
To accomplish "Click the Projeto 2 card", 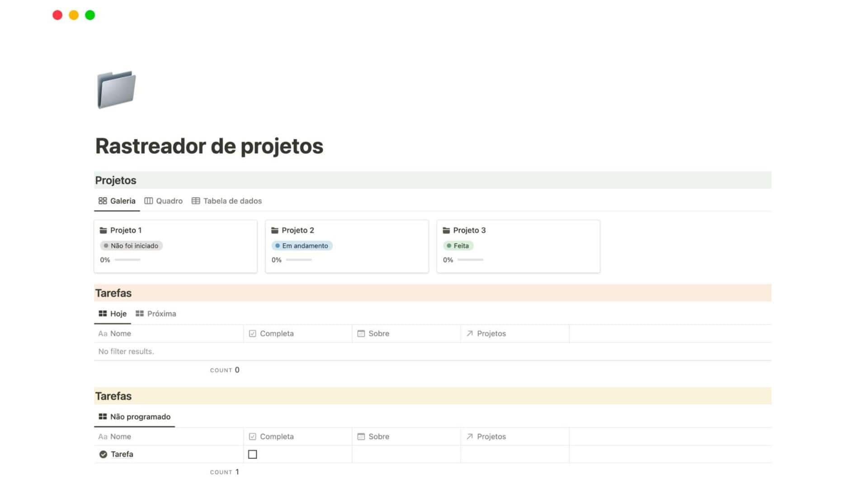I will pyautogui.click(x=347, y=245).
